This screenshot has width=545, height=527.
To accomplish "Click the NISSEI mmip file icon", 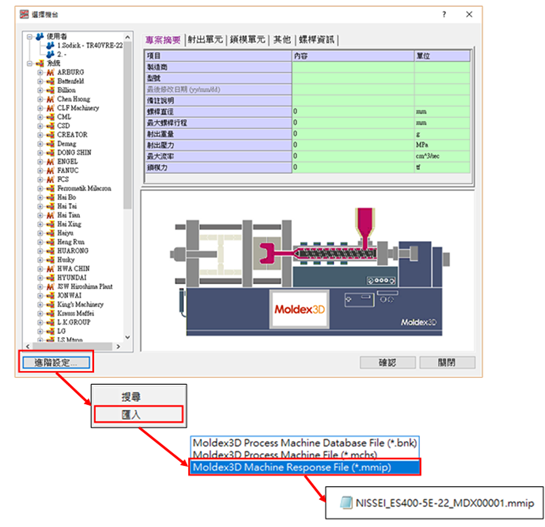I will (x=346, y=503).
